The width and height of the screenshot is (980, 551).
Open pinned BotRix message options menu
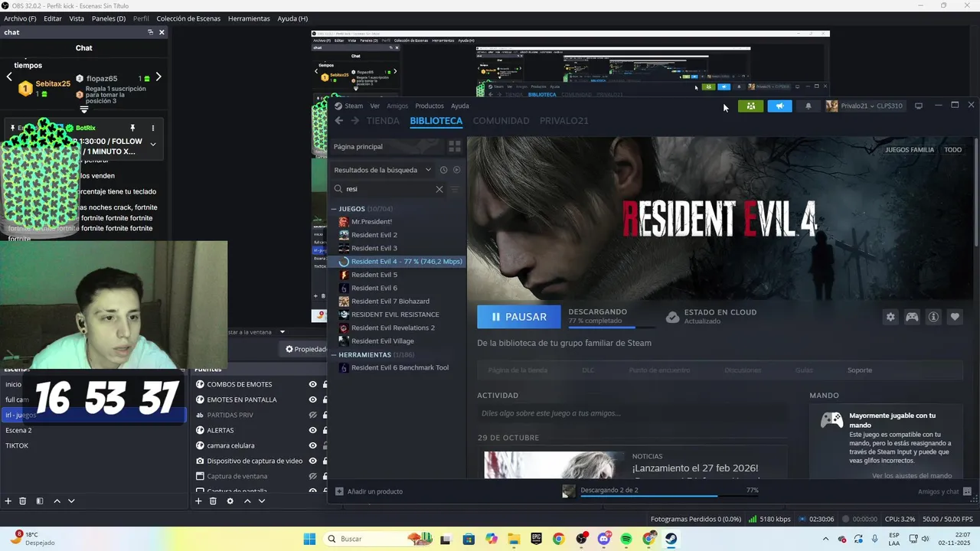(152, 128)
